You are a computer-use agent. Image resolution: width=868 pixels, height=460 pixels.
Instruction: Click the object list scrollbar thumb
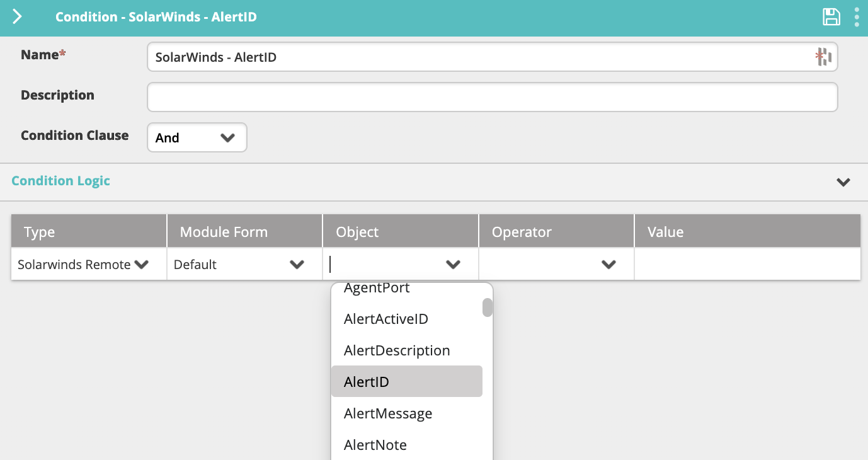pyautogui.click(x=487, y=308)
